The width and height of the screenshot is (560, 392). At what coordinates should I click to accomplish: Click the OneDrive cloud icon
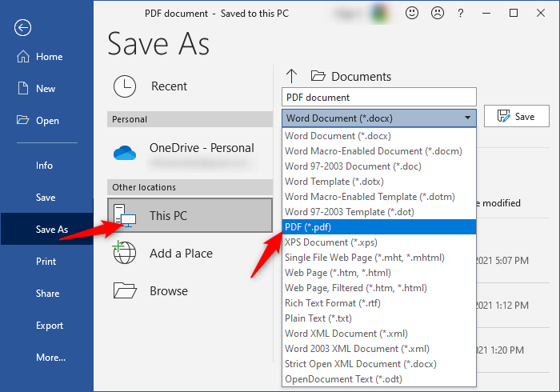click(x=125, y=153)
